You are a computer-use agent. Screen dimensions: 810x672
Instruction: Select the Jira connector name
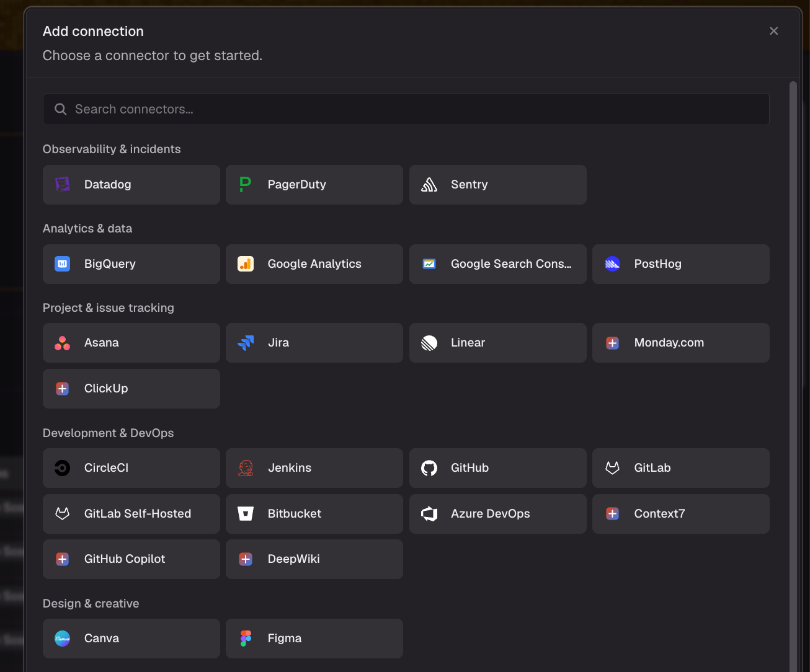pos(278,343)
